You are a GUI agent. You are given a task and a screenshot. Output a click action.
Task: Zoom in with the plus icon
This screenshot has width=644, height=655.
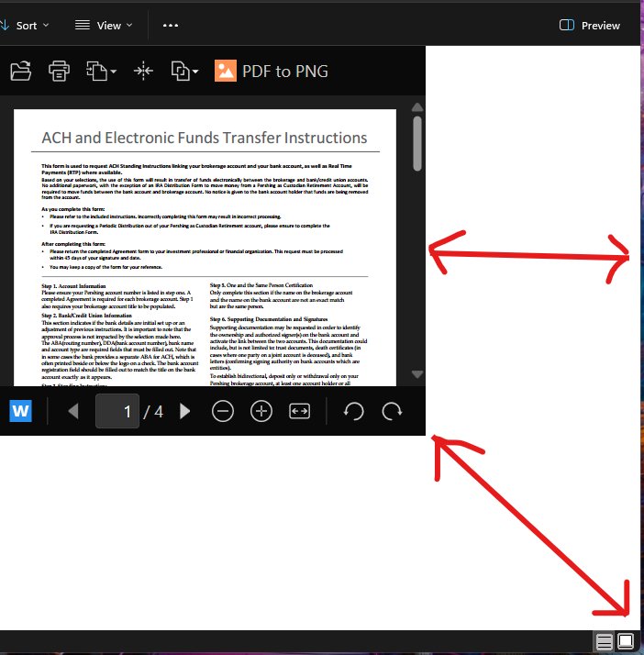[x=261, y=411]
